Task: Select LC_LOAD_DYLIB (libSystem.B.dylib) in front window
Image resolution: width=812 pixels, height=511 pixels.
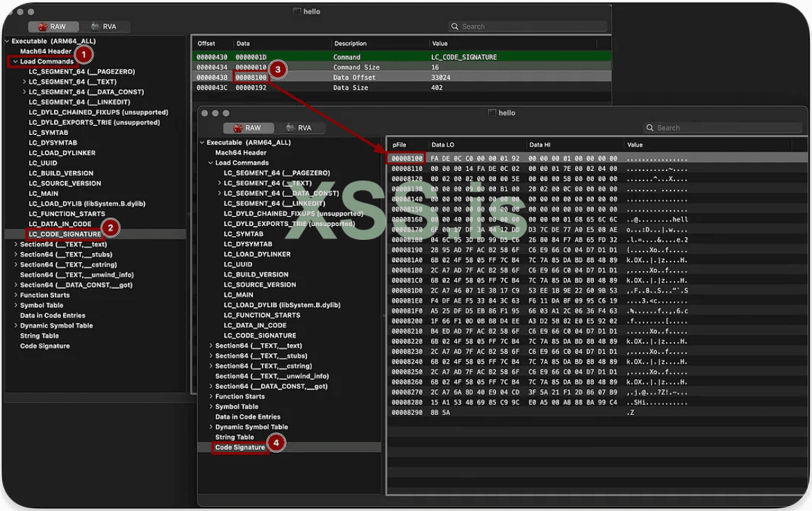Action: point(282,305)
